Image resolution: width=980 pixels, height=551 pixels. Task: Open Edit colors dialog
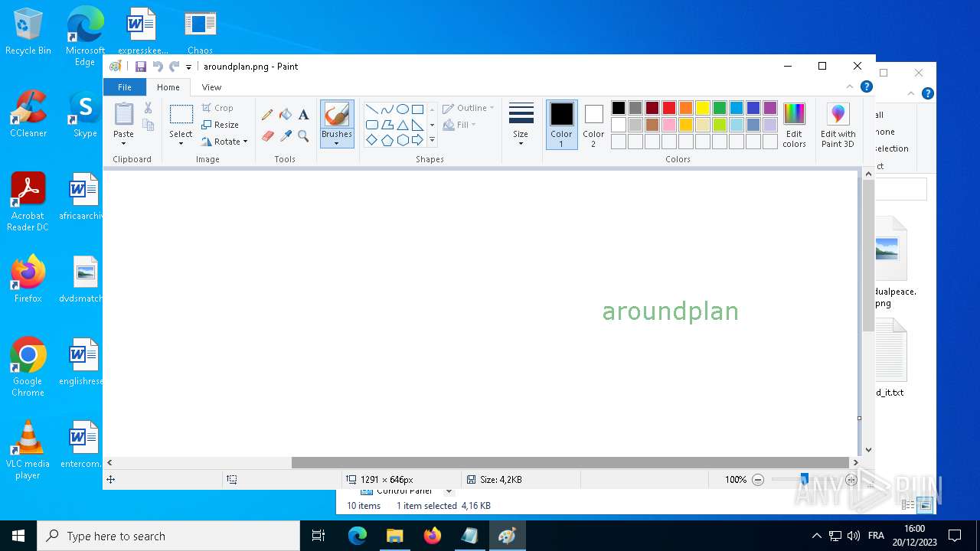click(795, 125)
